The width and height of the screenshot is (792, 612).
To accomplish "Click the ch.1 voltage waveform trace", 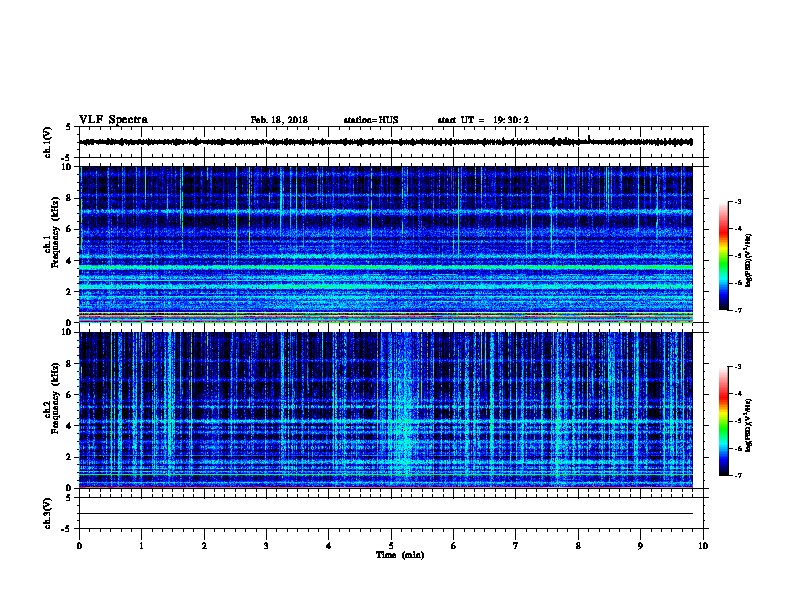I will 386,142.
